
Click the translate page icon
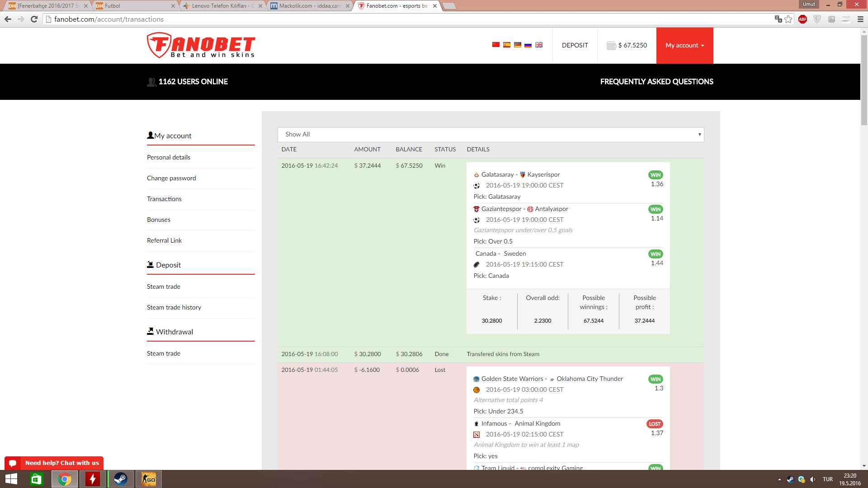778,19
